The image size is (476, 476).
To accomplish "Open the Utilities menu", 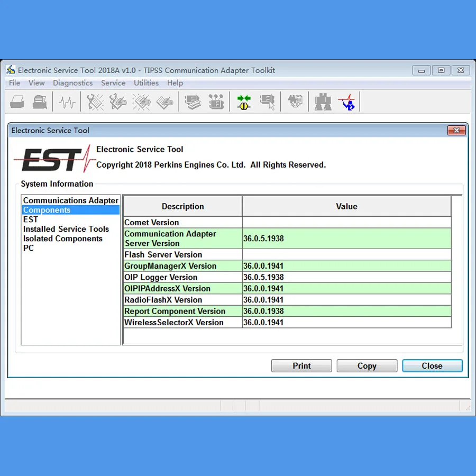I will click(x=147, y=83).
